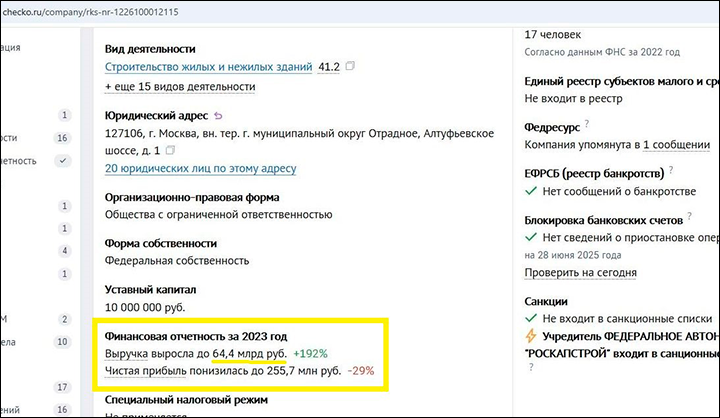Copy the legal address text
The width and height of the screenshot is (720, 418).
click(x=169, y=150)
